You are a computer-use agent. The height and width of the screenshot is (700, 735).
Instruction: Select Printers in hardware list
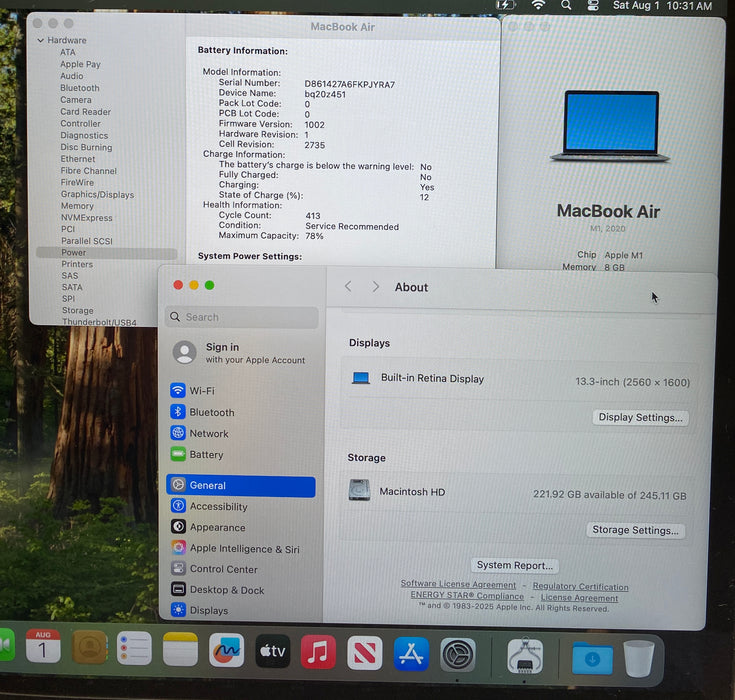[x=77, y=264]
